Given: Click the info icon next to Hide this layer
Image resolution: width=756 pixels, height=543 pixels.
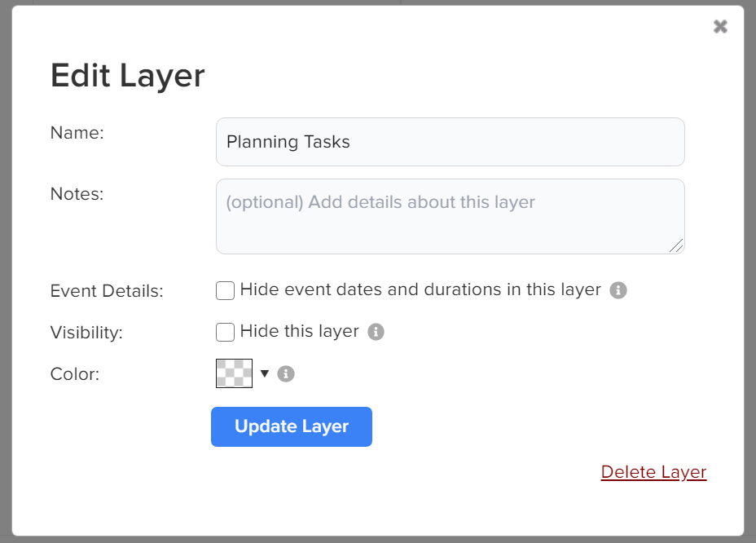Looking at the screenshot, I should coord(376,332).
